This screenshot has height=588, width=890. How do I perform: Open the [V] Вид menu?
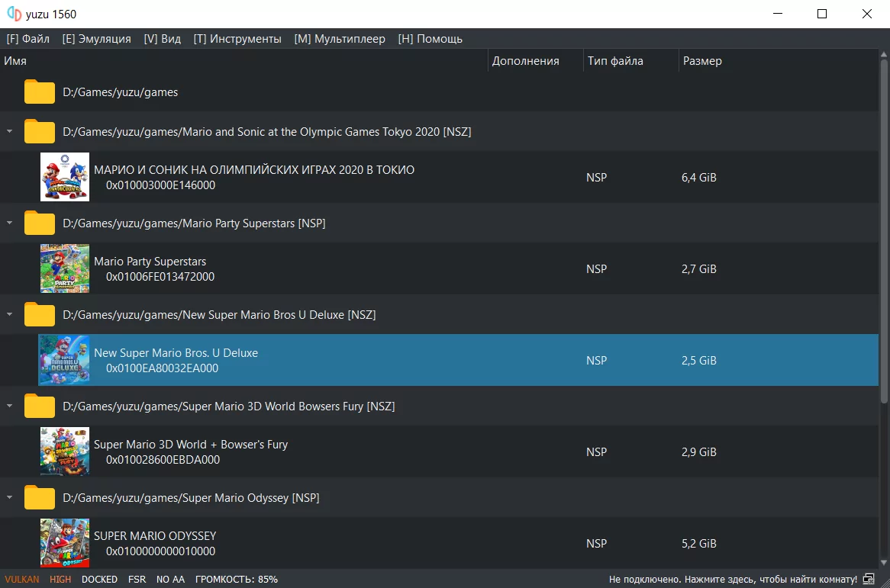tap(163, 39)
